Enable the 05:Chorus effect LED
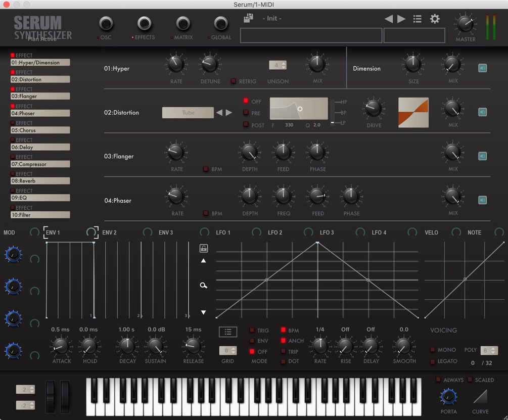Viewport: 508px width, 420px height. point(13,123)
